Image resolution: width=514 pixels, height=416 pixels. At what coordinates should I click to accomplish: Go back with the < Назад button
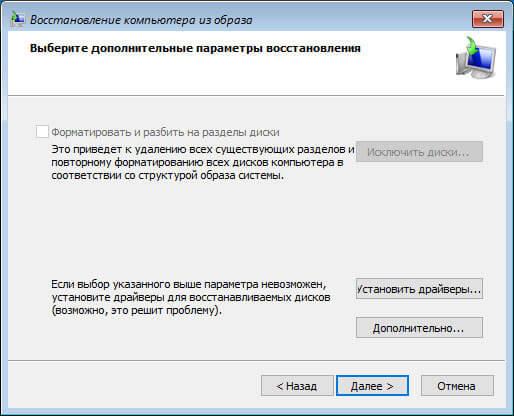pos(297,386)
